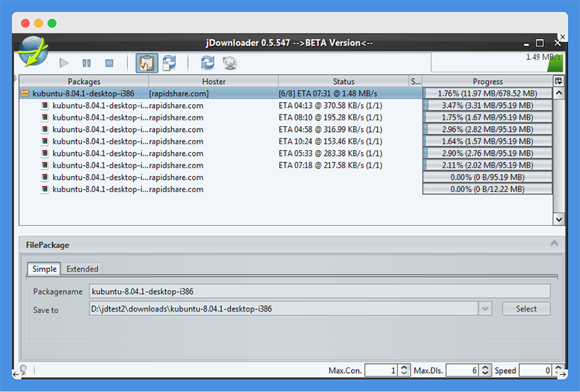Click archive icon of the 0 B/12.22 MB file
580x392 pixels.
[45, 189]
